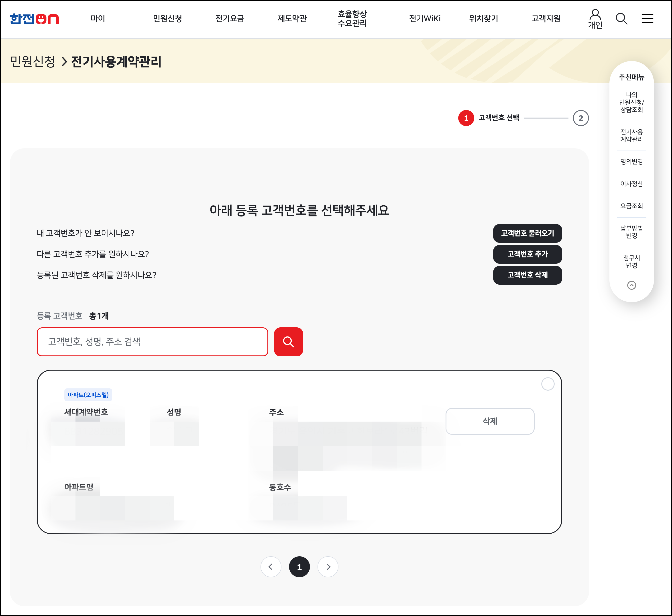Open the 전기요금 menu
Viewport: 672px width, 616px height.
230,19
